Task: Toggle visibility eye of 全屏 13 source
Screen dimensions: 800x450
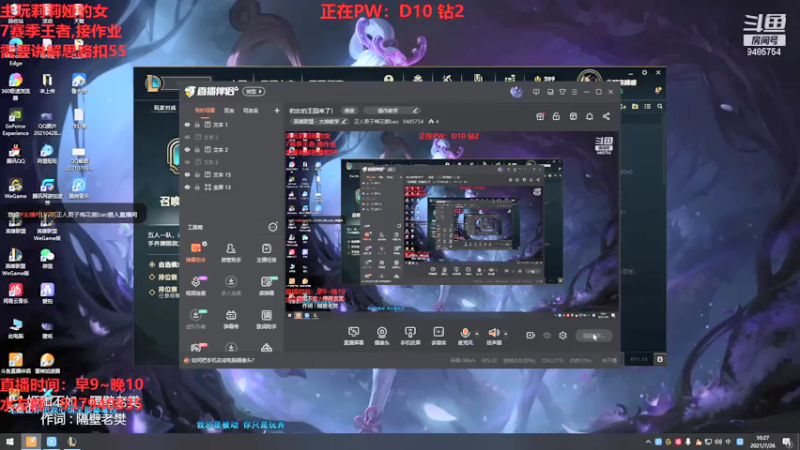Action: (x=187, y=187)
